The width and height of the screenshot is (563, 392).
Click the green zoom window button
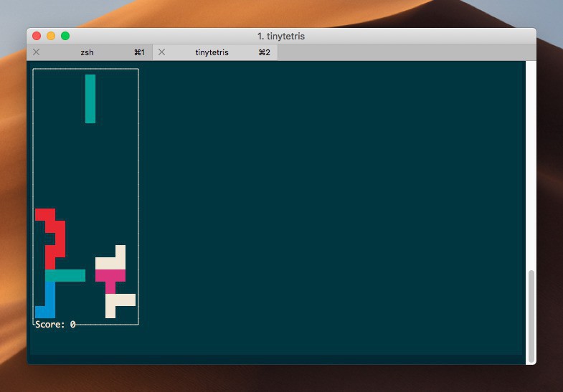[x=65, y=36]
